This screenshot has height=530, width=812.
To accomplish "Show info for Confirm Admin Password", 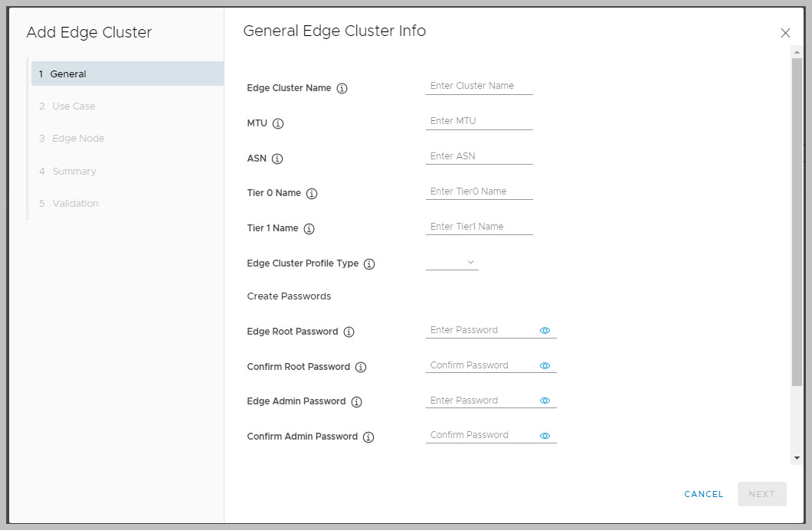I will click(368, 437).
